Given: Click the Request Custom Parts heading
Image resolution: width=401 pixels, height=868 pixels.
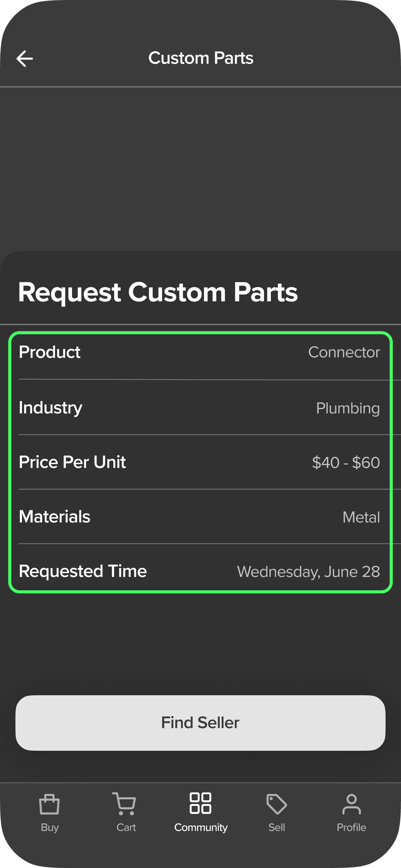Looking at the screenshot, I should (158, 292).
